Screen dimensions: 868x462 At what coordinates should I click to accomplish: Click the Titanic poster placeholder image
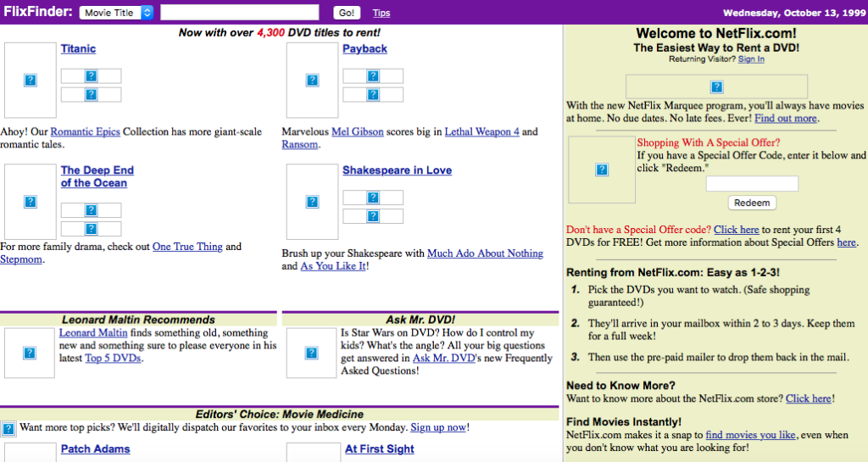(x=31, y=81)
